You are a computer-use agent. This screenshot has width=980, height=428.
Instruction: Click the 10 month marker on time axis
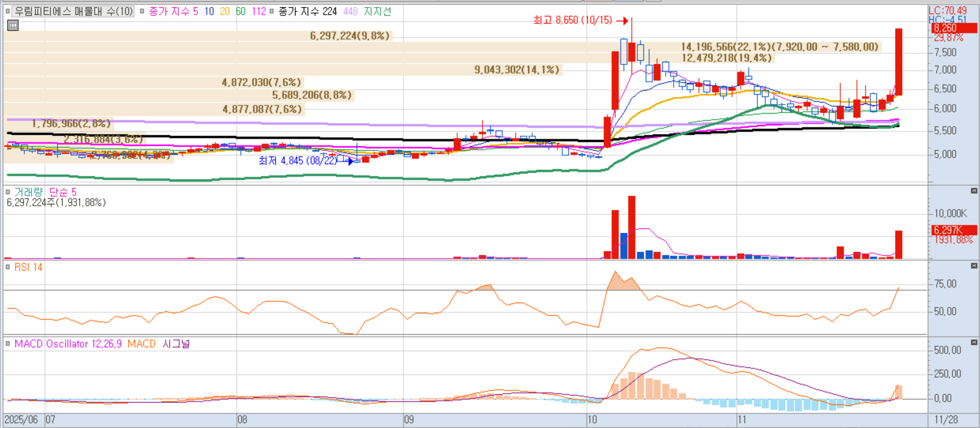point(592,420)
